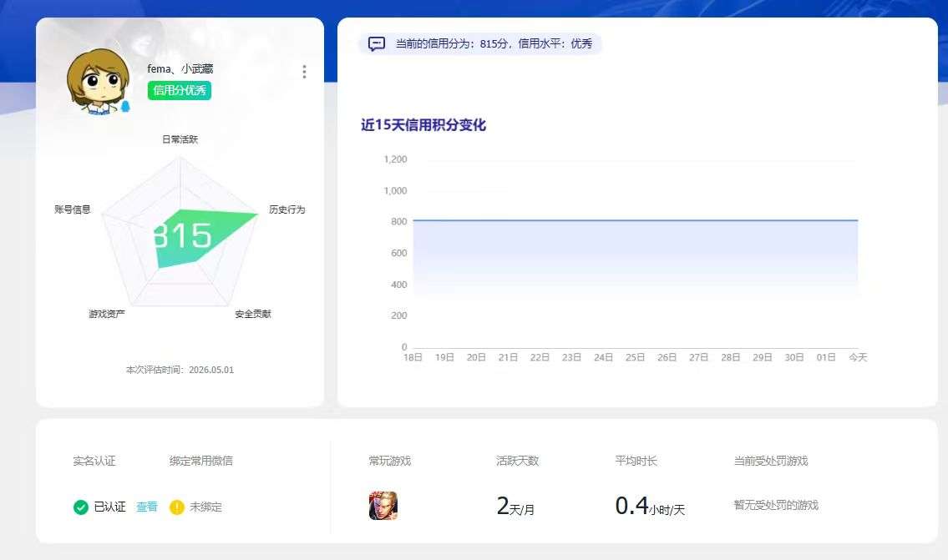Screen dimensions: 948x560
Task: Click the 日常活跃 radar axis label
Action: pyautogui.click(x=180, y=139)
